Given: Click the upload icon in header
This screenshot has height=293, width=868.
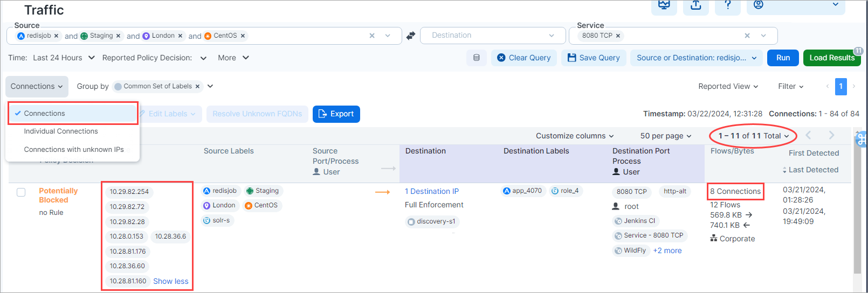Looking at the screenshot, I should 696,5.
